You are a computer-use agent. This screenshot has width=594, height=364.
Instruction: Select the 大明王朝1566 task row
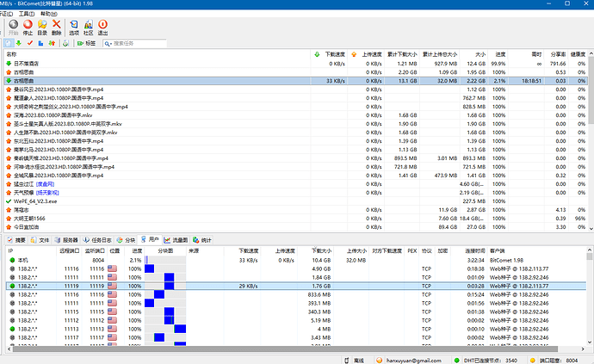click(296, 219)
